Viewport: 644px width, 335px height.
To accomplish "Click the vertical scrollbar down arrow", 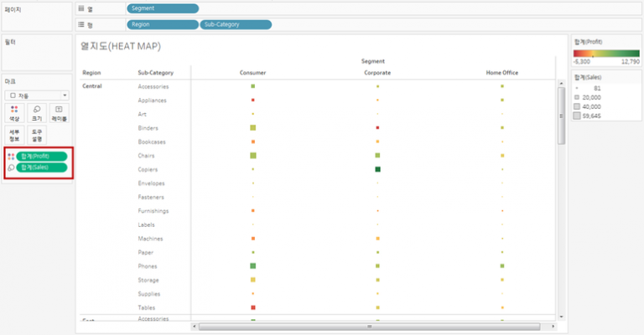I will click(562, 317).
